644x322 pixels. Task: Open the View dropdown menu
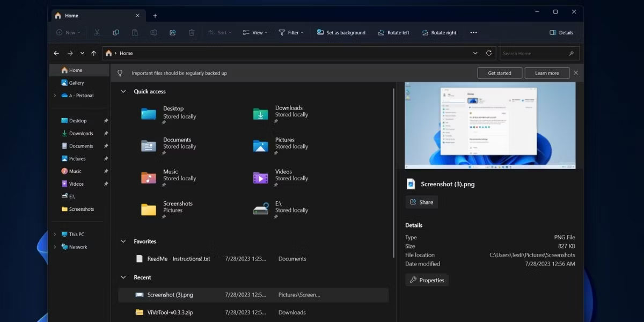coord(255,33)
